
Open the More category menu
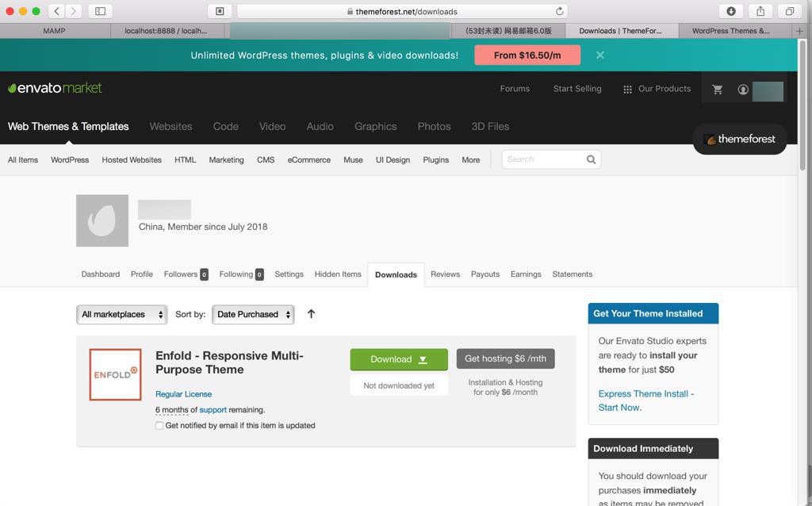click(471, 160)
